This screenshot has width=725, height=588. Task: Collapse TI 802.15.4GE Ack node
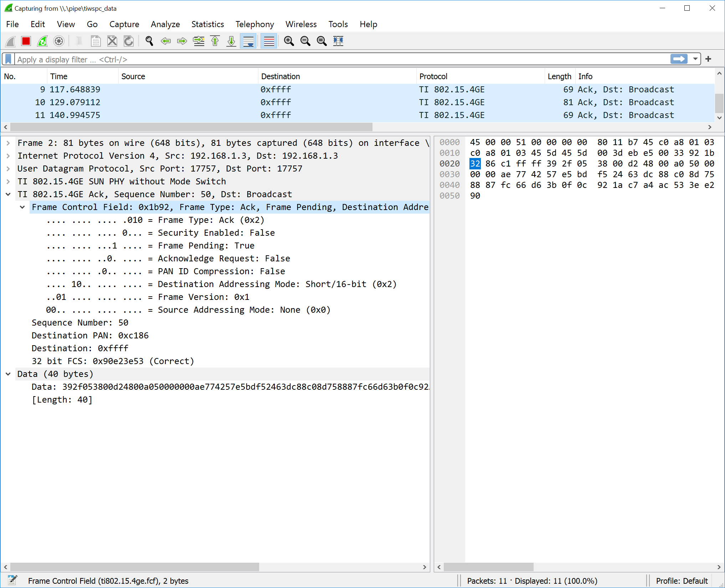(x=8, y=194)
